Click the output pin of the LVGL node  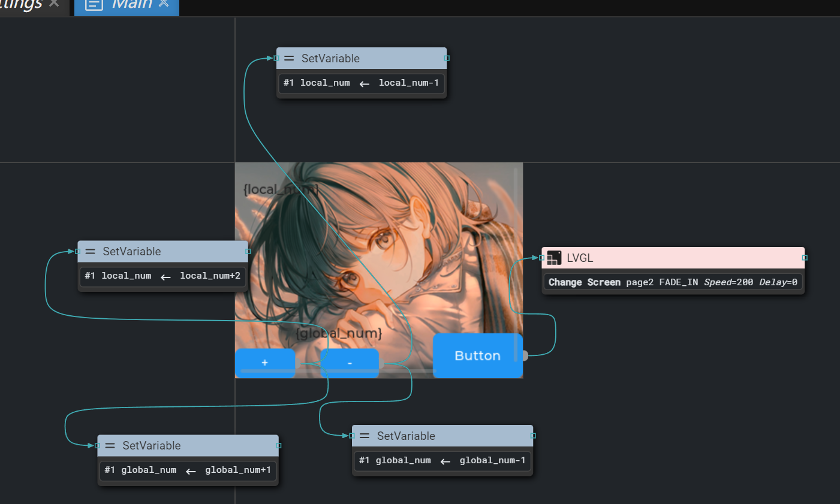805,258
